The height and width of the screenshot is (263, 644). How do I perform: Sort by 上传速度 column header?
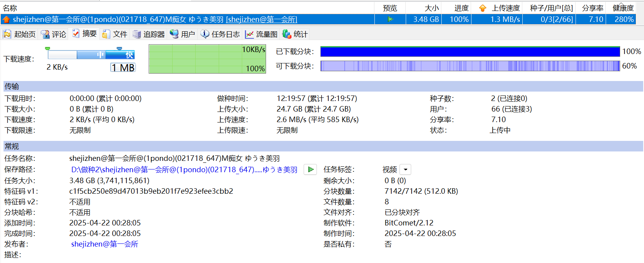(505, 8)
